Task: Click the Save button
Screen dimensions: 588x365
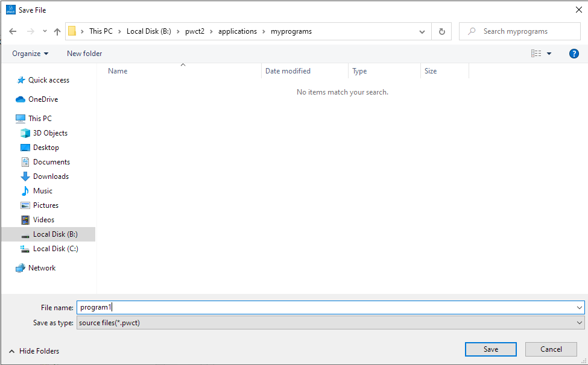Action: pos(490,349)
